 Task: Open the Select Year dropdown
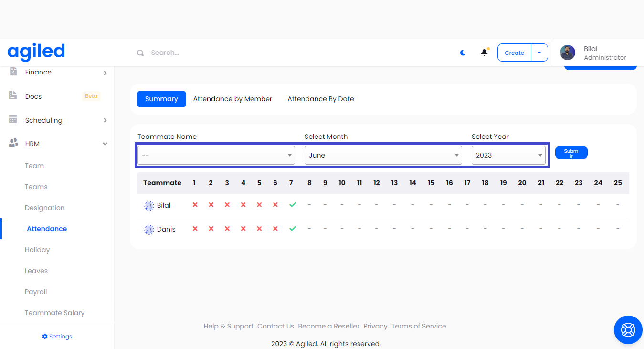pyautogui.click(x=508, y=155)
